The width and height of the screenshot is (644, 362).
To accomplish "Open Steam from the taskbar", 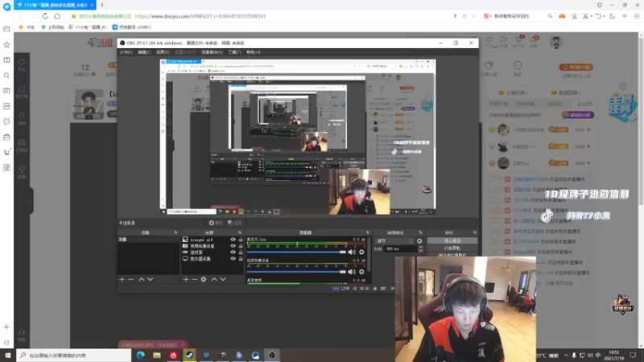I will pyautogui.click(x=189, y=355).
